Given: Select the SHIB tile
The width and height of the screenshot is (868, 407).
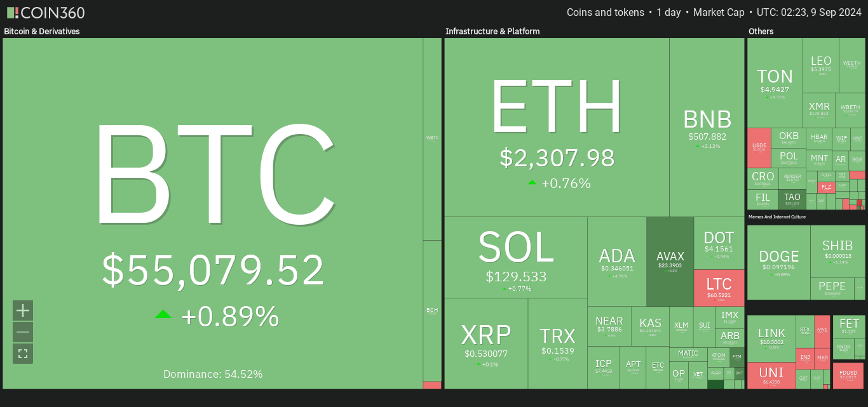Looking at the screenshot, I should click(x=837, y=251).
